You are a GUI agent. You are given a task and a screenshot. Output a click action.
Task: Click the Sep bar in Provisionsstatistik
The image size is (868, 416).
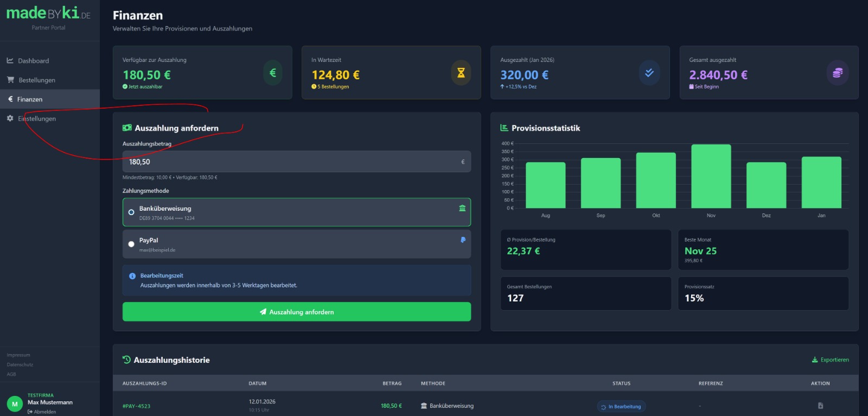point(601,183)
